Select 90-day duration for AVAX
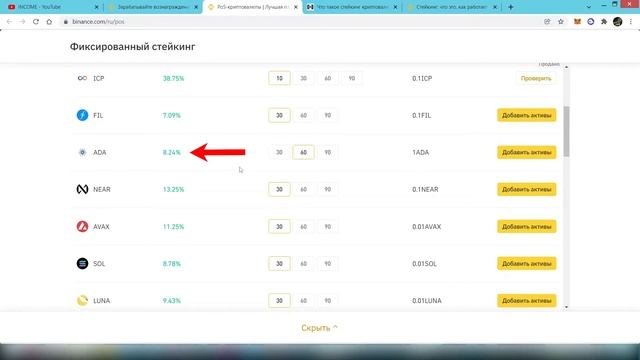Image resolution: width=640 pixels, height=360 pixels. point(327,227)
